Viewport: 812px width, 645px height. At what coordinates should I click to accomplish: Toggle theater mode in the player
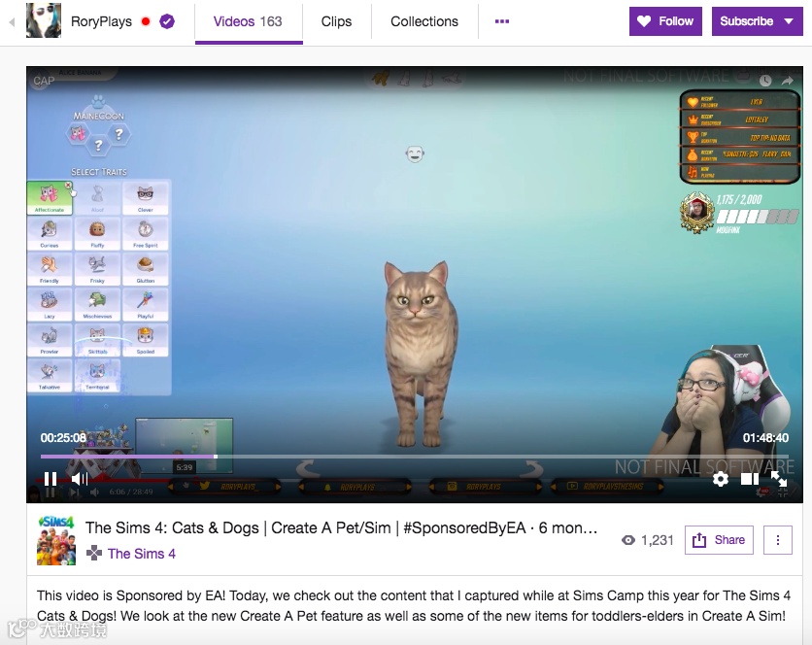[x=749, y=479]
